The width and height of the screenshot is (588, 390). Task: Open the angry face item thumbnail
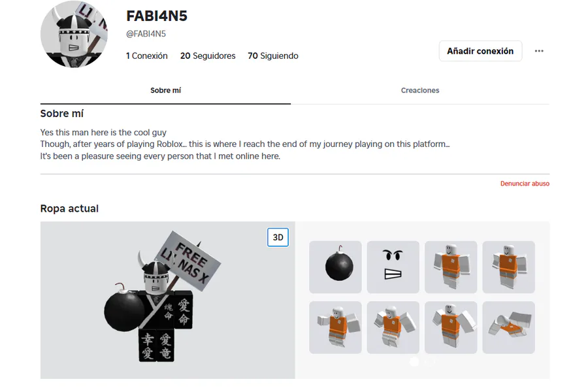click(x=393, y=267)
